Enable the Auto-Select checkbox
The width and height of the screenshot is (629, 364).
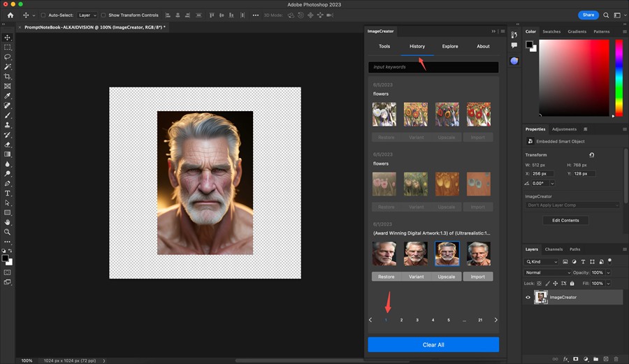coord(43,15)
